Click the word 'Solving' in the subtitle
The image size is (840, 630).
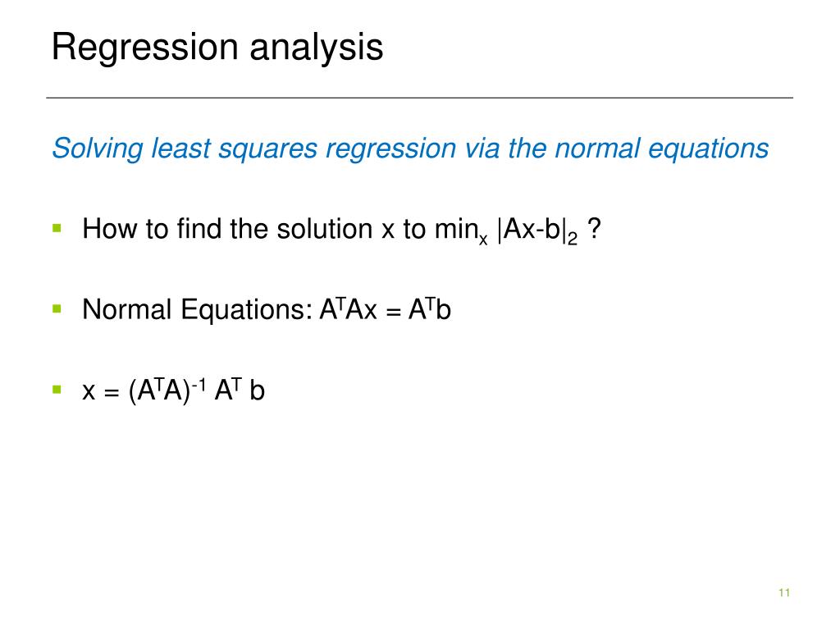(x=97, y=148)
